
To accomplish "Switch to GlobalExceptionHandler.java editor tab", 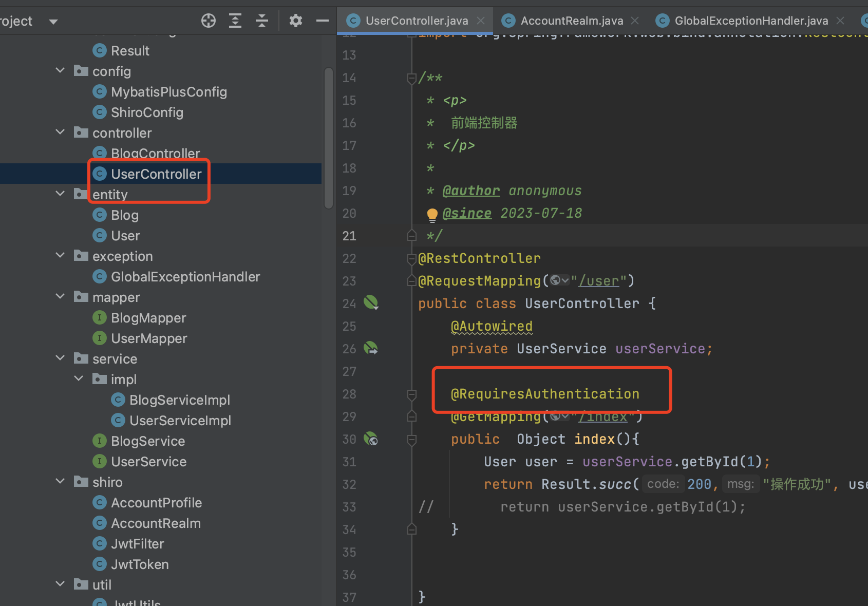I will (751, 21).
